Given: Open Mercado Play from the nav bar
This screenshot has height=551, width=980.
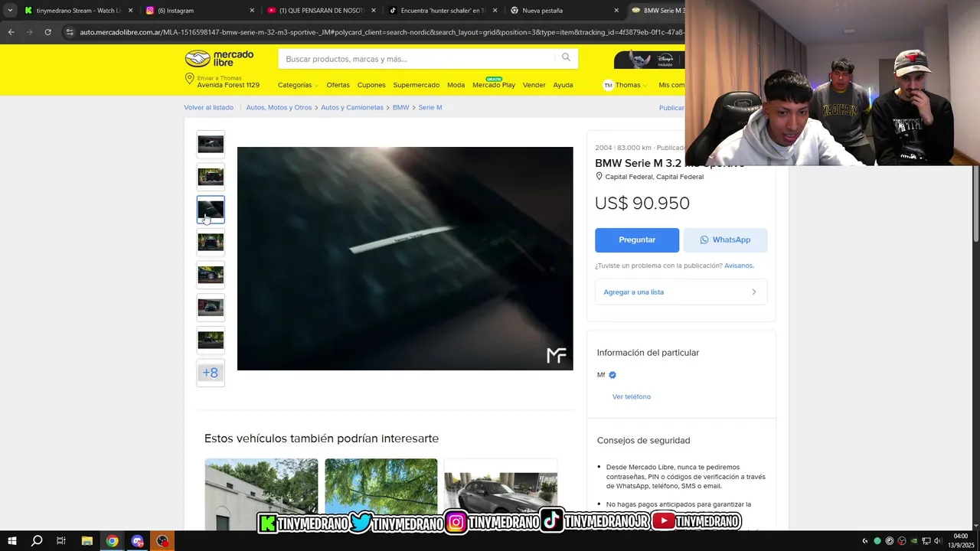Looking at the screenshot, I should pyautogui.click(x=494, y=85).
